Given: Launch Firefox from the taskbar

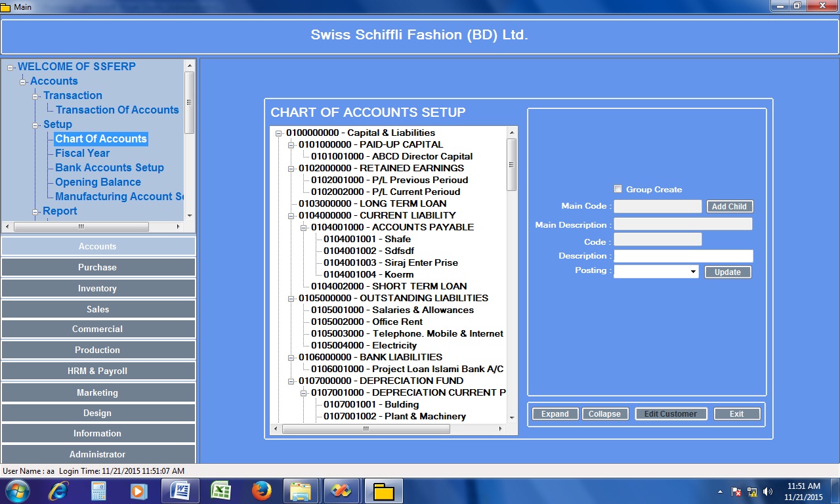Looking at the screenshot, I should (x=261, y=491).
